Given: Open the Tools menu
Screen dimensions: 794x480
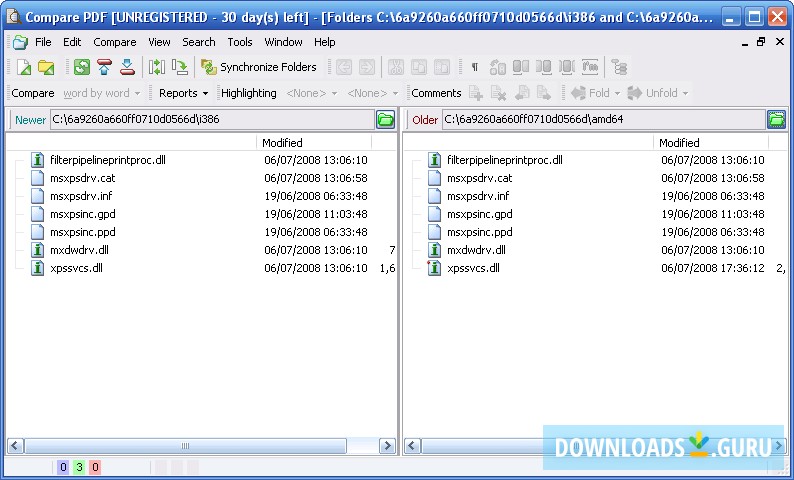Looking at the screenshot, I should click(240, 42).
